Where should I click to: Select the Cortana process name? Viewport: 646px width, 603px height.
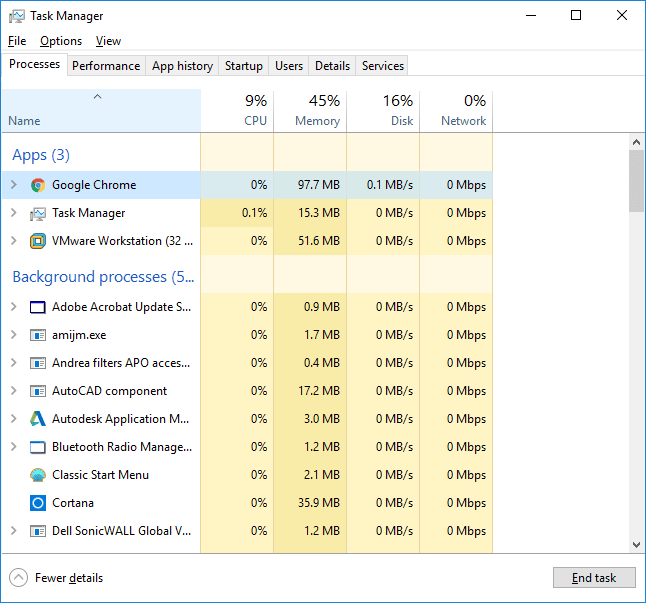pos(73,503)
